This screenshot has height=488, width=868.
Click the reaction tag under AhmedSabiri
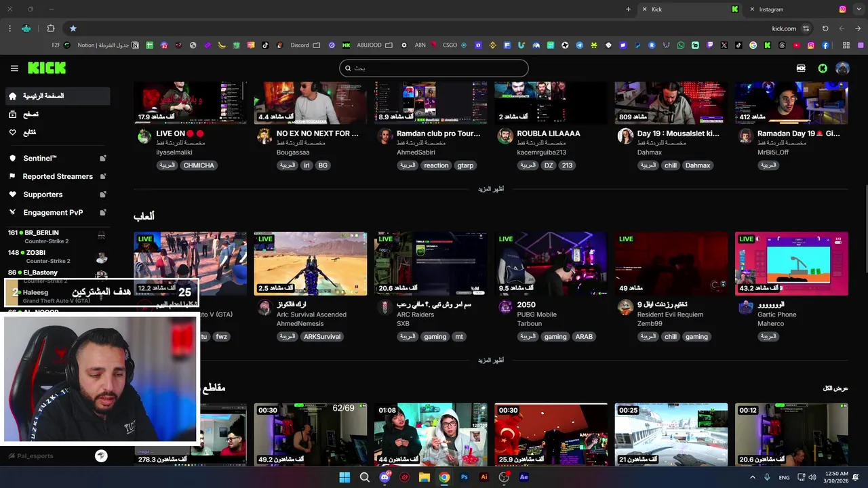pyautogui.click(x=436, y=165)
